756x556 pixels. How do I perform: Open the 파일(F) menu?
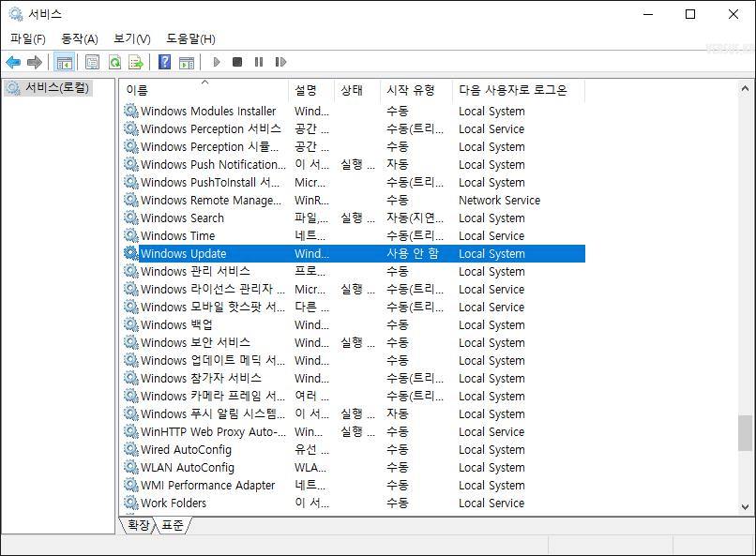(x=28, y=38)
